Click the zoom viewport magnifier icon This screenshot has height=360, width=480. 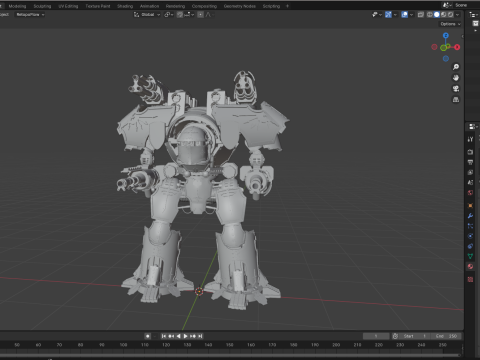tap(456, 67)
